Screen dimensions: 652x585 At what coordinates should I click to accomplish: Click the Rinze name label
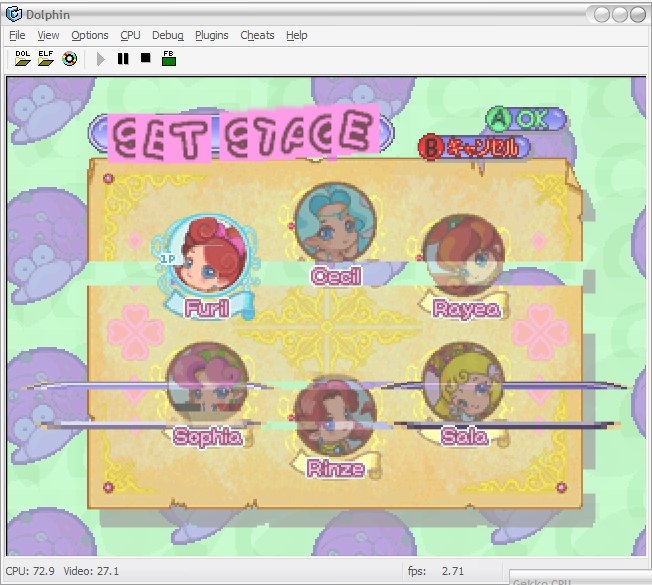pyautogui.click(x=336, y=469)
